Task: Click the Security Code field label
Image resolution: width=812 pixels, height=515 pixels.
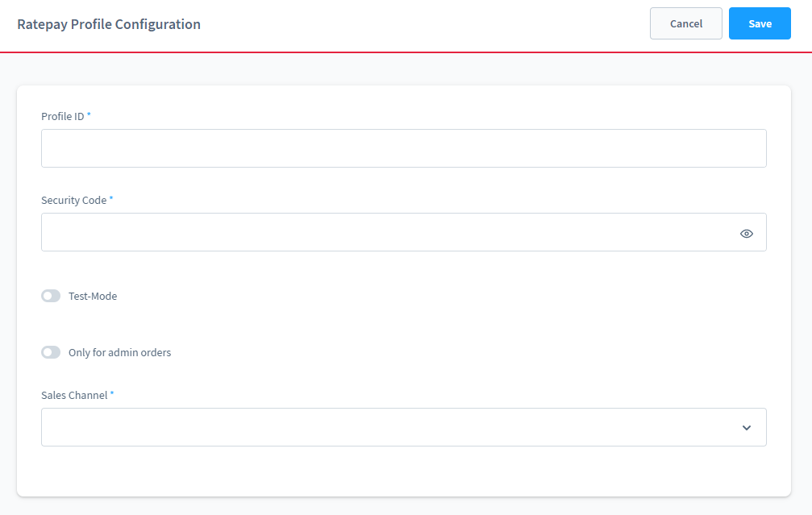Action: click(73, 200)
